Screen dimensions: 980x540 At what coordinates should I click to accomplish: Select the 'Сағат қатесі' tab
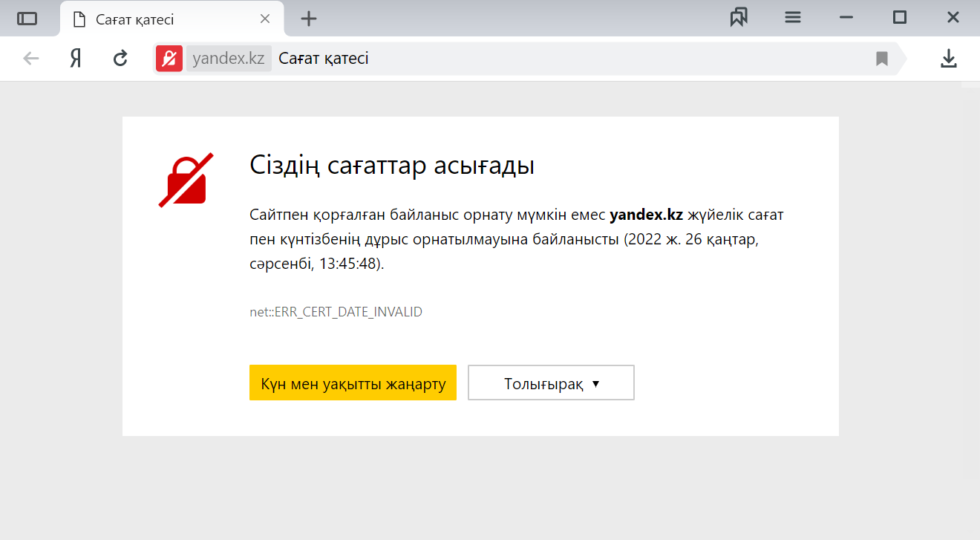pos(171,19)
